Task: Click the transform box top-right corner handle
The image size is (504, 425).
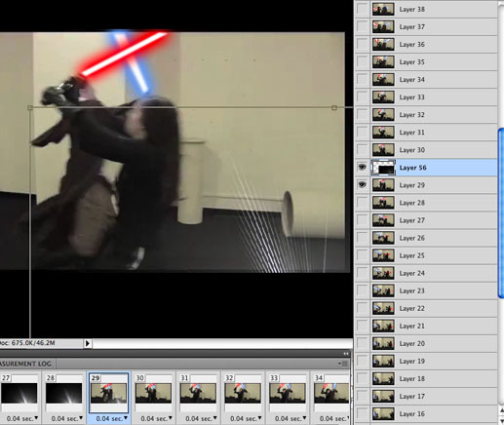Action: pyautogui.click(x=334, y=107)
